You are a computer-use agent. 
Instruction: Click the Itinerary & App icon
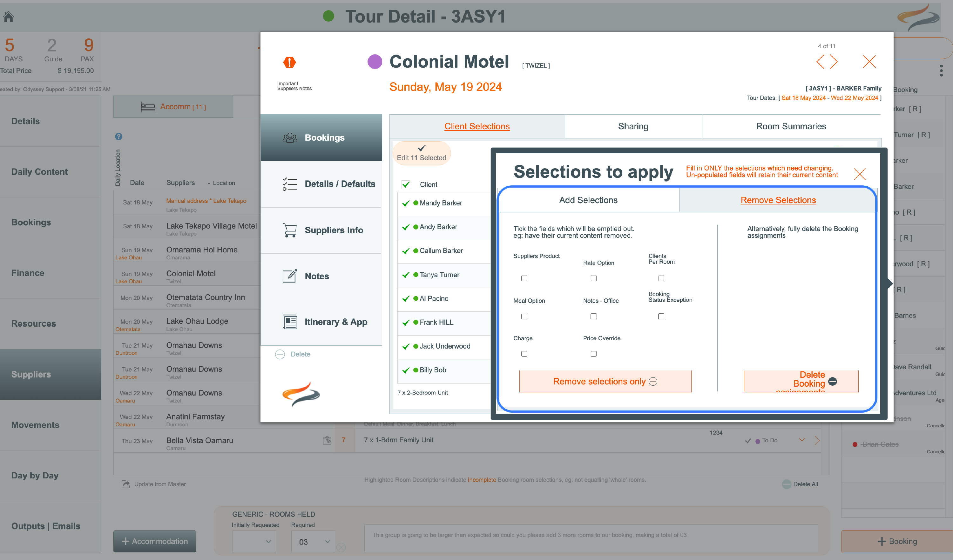pos(290,322)
